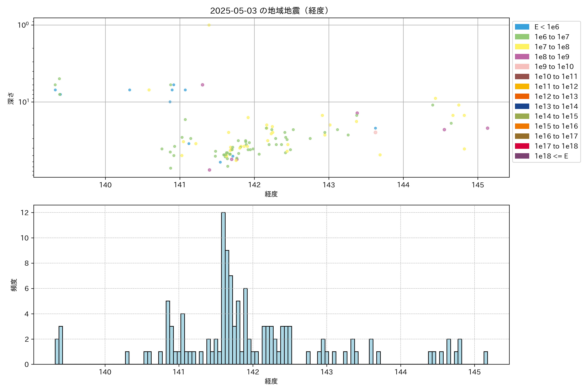The width and height of the screenshot is (588, 392).
Task: Click the red 1e17 to 1e18 swatch
Action: tap(522, 146)
